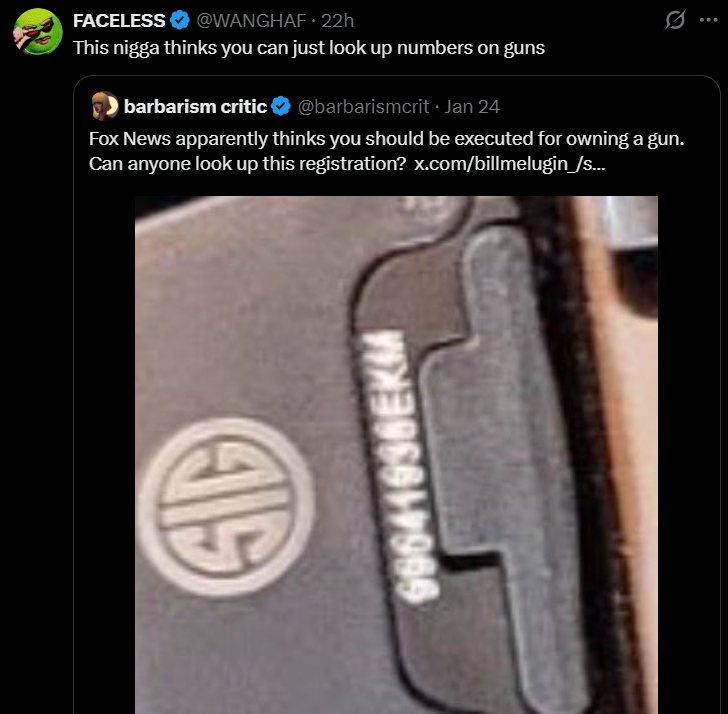This screenshot has width=728, height=714.
Task: Open the gun photo thumbnail
Action: [x=396, y=455]
